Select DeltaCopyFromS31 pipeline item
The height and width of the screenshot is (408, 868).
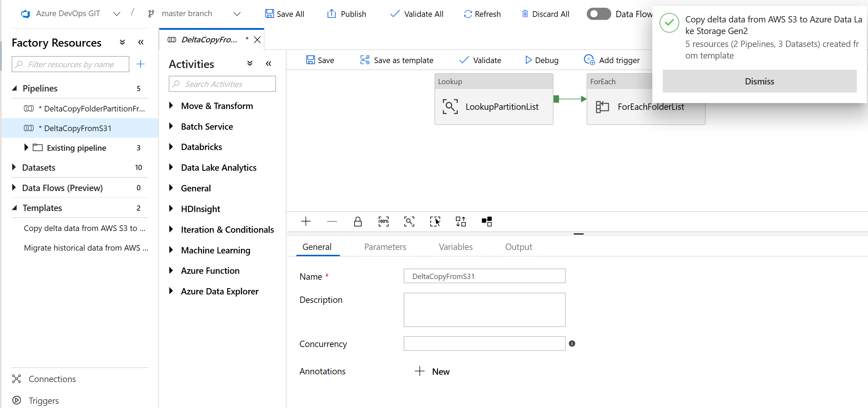click(77, 128)
